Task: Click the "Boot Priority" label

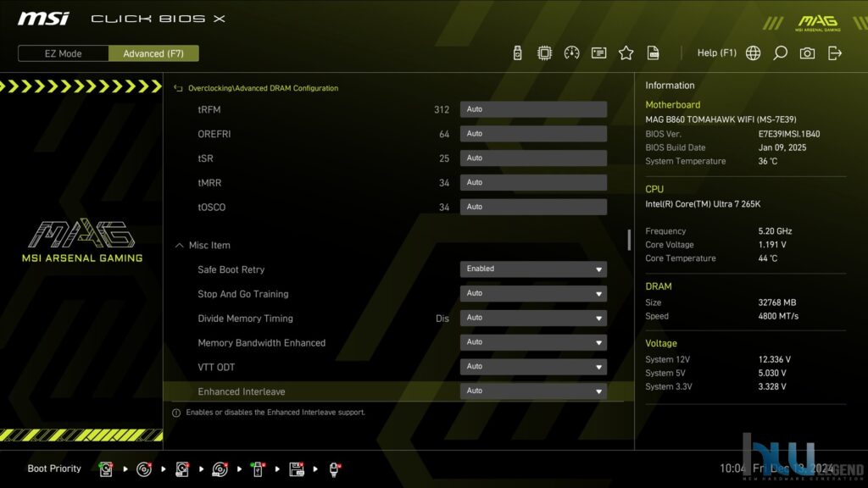Action: (x=54, y=469)
